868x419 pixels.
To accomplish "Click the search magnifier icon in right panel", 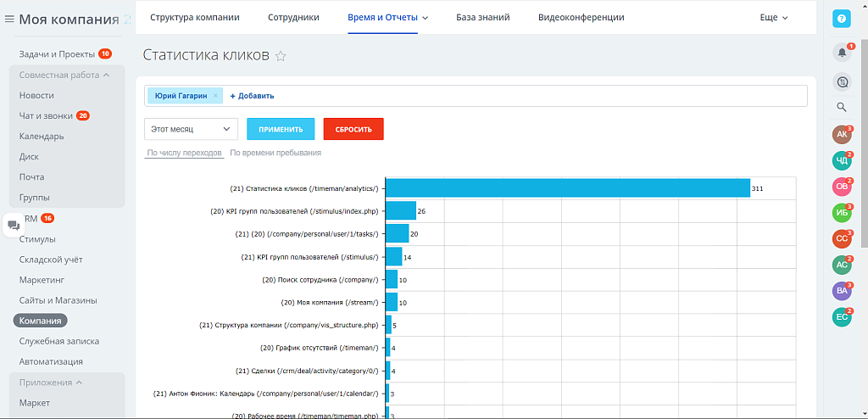I will [842, 107].
